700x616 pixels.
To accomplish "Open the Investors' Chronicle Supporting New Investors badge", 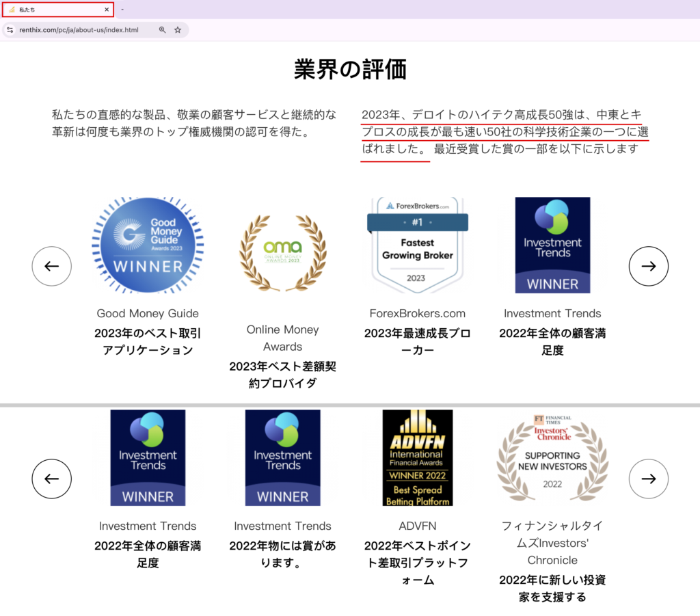I will tap(552, 457).
